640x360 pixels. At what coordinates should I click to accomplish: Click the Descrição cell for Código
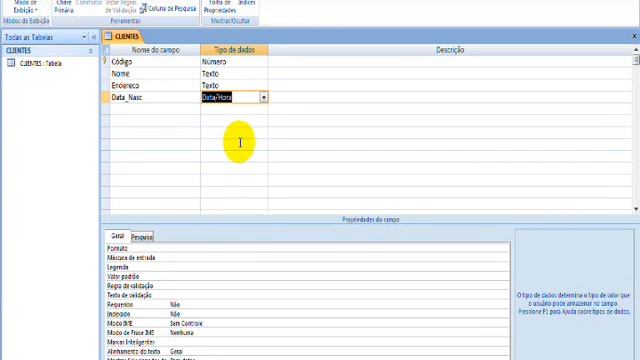(450, 62)
